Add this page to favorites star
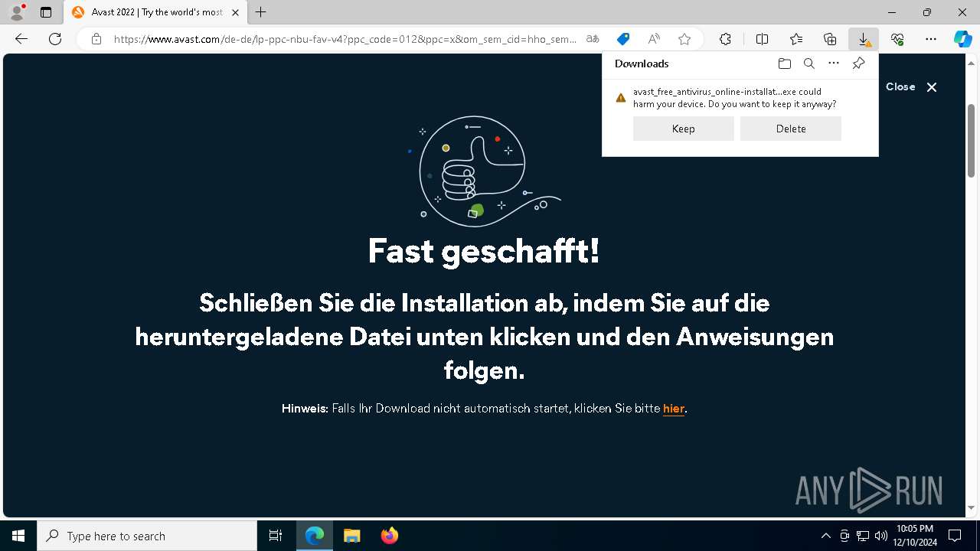The height and width of the screenshot is (551, 980). tap(684, 39)
